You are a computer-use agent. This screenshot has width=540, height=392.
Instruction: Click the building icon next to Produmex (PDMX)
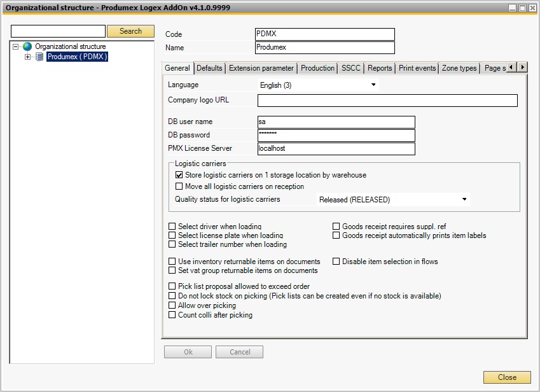(39, 57)
